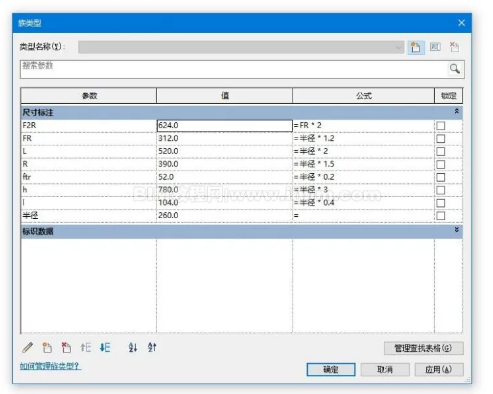Sort parameters in ascending order
Screen dimensions: 493x394
[x=133, y=348]
